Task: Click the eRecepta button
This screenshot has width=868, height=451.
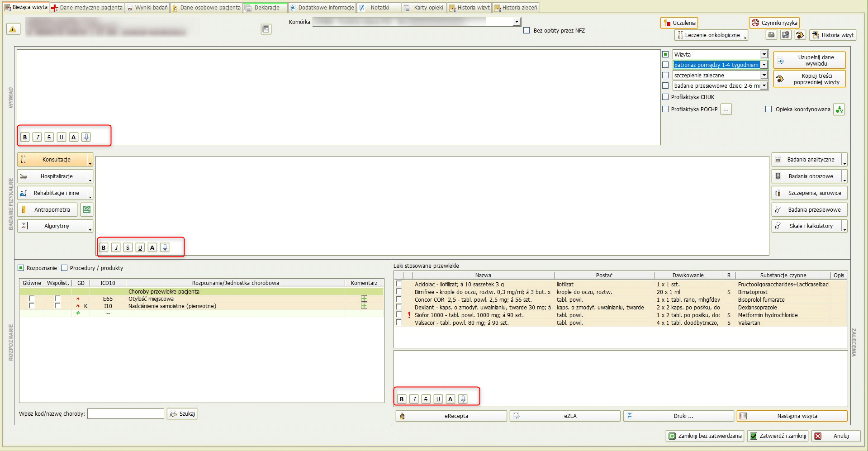Action: tap(451, 416)
